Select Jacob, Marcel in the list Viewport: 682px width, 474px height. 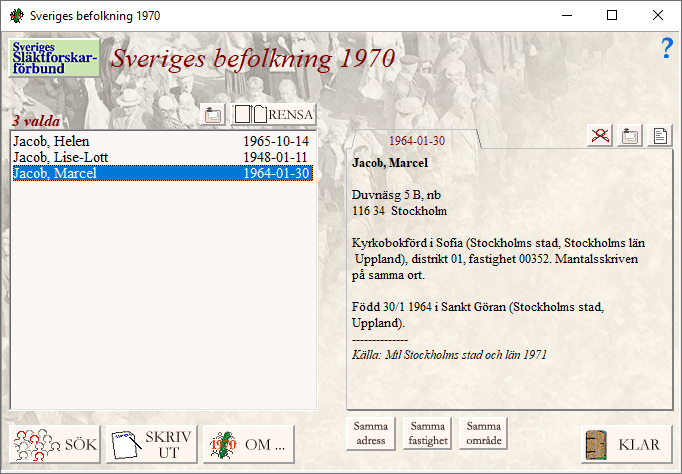[x=162, y=173]
